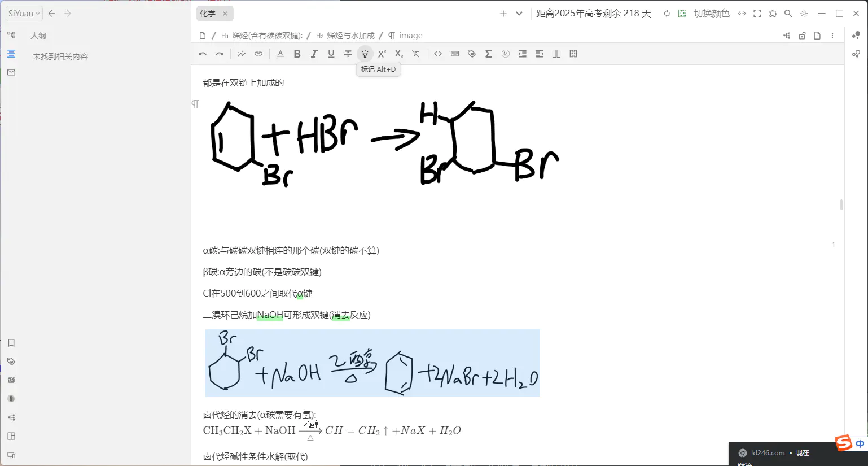Image resolution: width=868 pixels, height=466 pixels.
Task: Click the fullscreen icon in top bar
Action: (x=757, y=14)
